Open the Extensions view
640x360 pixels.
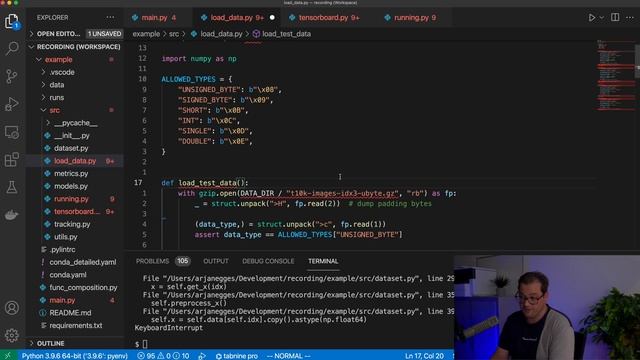tap(12, 160)
